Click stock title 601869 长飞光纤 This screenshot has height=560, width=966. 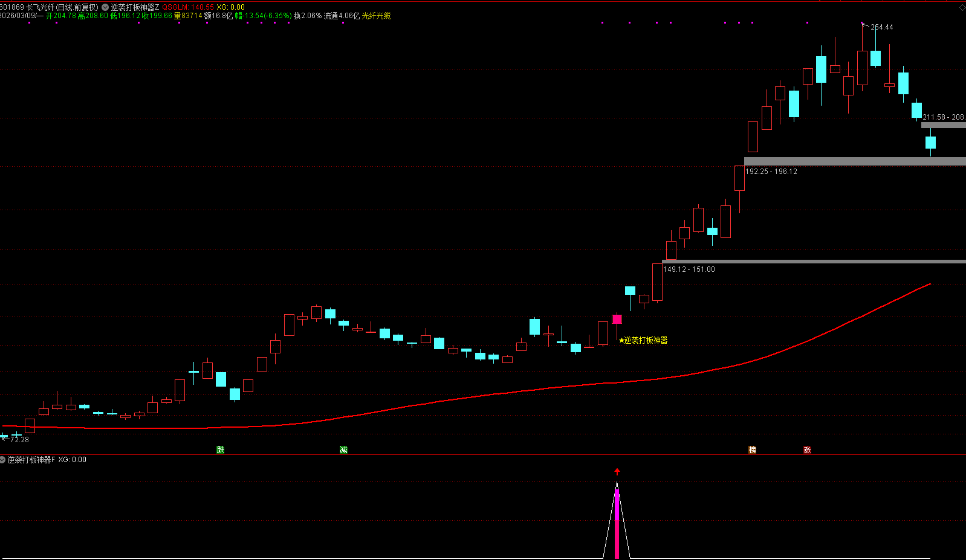pos(27,7)
